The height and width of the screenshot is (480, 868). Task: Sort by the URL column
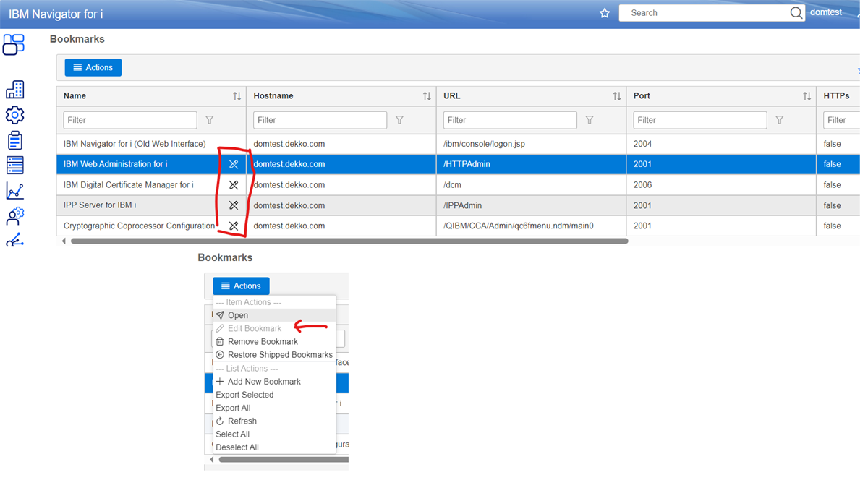click(x=617, y=96)
